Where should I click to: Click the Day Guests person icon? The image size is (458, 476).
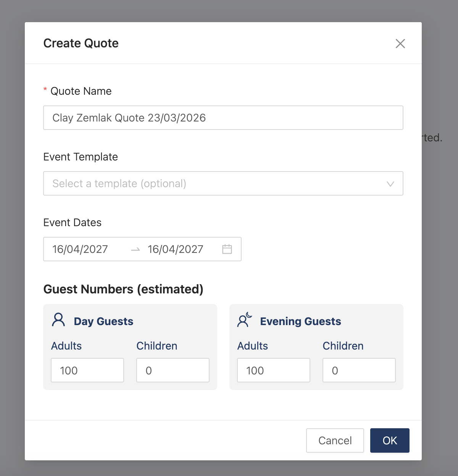[x=58, y=320]
